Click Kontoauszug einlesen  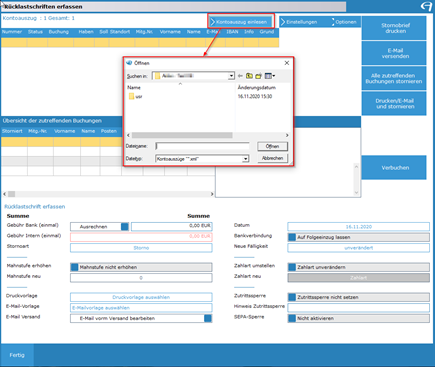tap(241, 22)
